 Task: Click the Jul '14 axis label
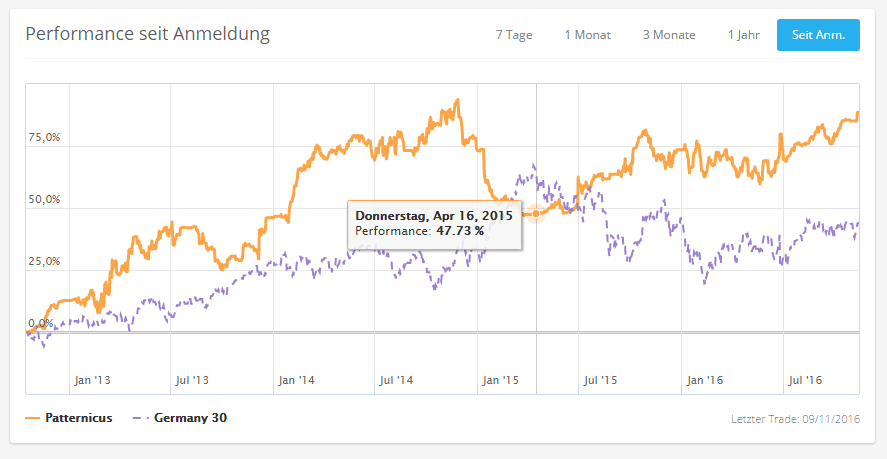(396, 381)
